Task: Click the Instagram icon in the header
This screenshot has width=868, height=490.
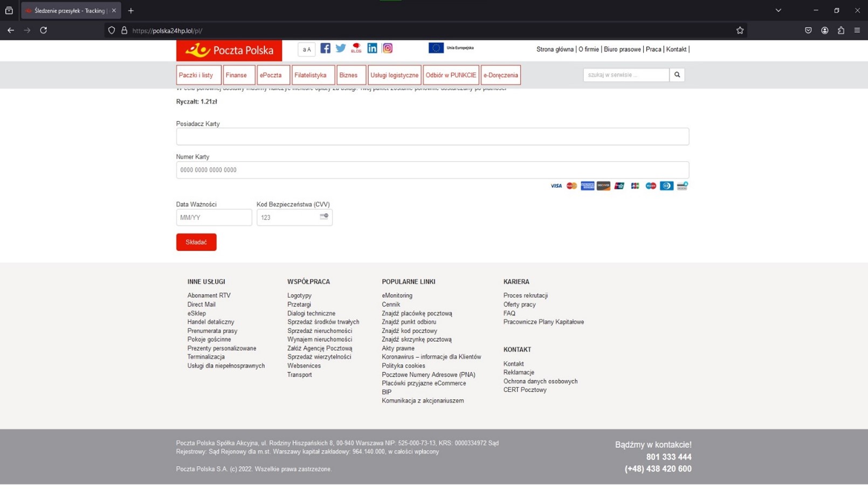Action: (x=388, y=49)
